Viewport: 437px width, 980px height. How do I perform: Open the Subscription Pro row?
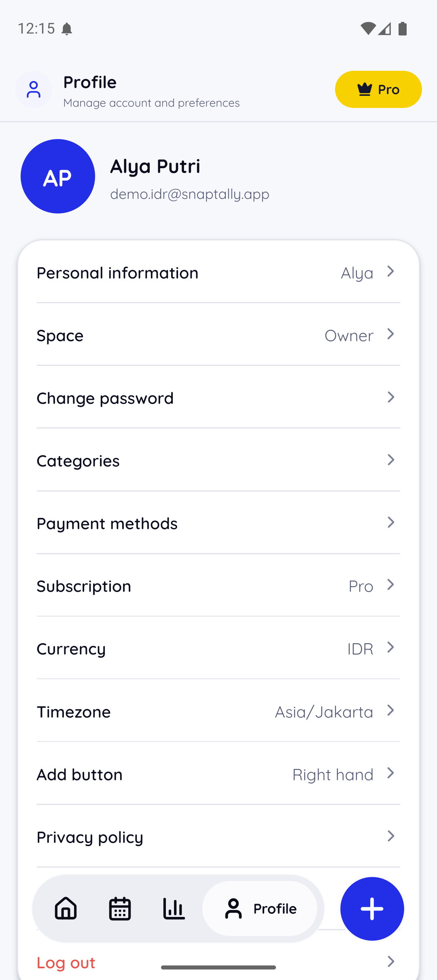tap(218, 585)
